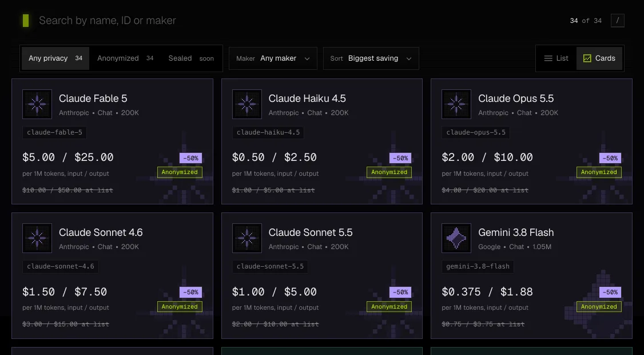Click the $1.50 / $7.50 price
644x355 pixels.
[x=65, y=291]
